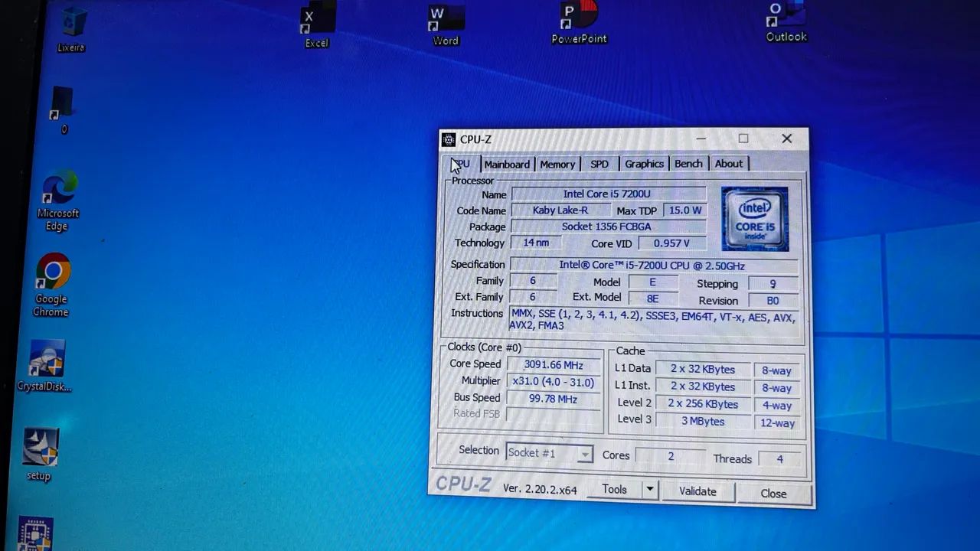Open the Word desktop shortcut
The height and width of the screenshot is (551, 980).
click(446, 24)
